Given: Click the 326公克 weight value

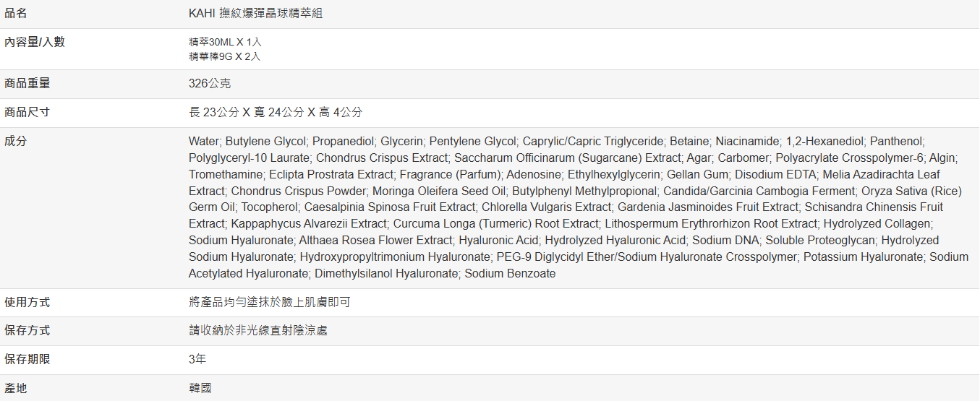Looking at the screenshot, I should [210, 84].
